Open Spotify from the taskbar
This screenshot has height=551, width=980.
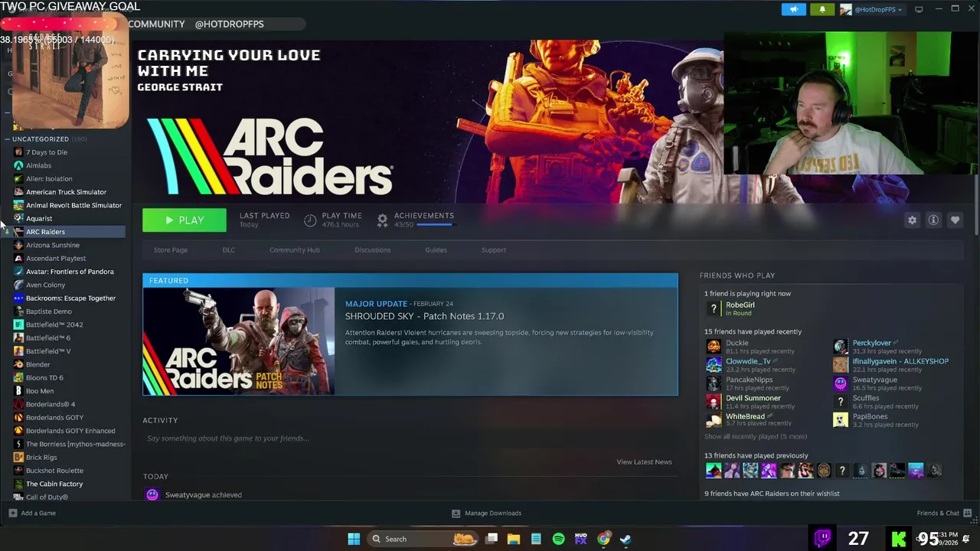pos(558,539)
